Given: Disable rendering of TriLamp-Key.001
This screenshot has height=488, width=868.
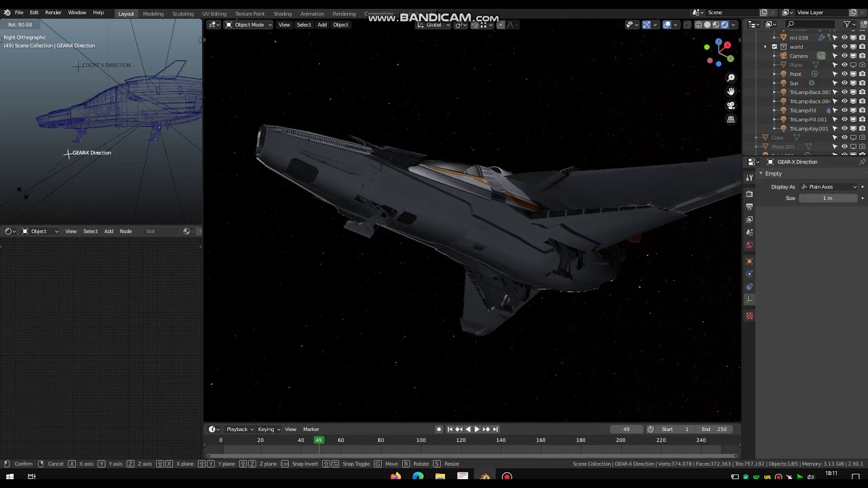Looking at the screenshot, I should 862,129.
